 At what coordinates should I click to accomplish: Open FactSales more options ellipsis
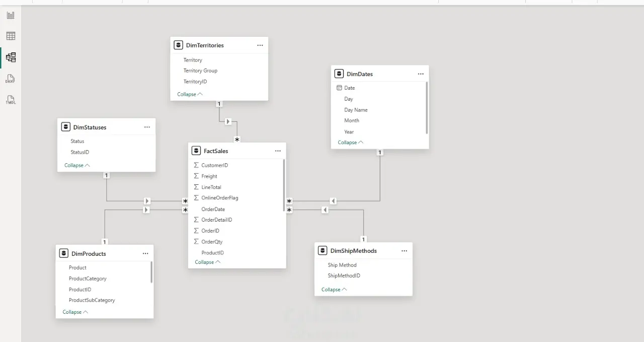(278, 151)
